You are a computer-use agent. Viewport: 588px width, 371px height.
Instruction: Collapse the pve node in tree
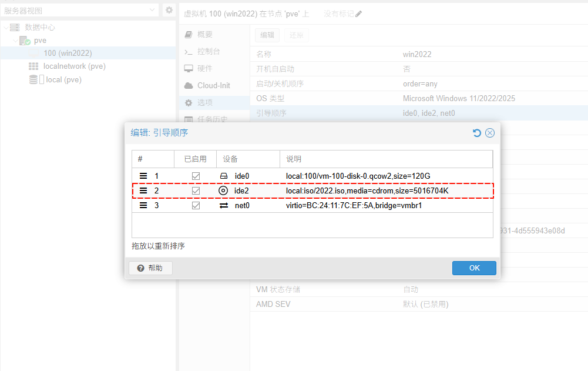(15, 41)
